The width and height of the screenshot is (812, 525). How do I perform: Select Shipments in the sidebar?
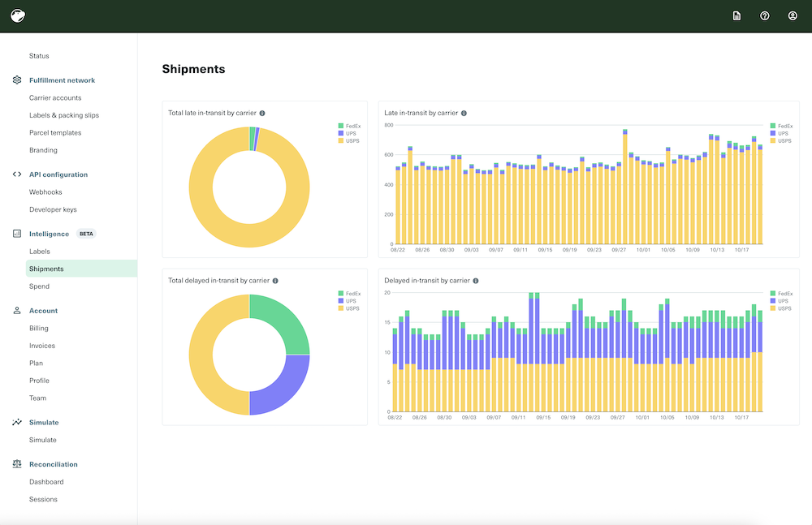[81, 269]
